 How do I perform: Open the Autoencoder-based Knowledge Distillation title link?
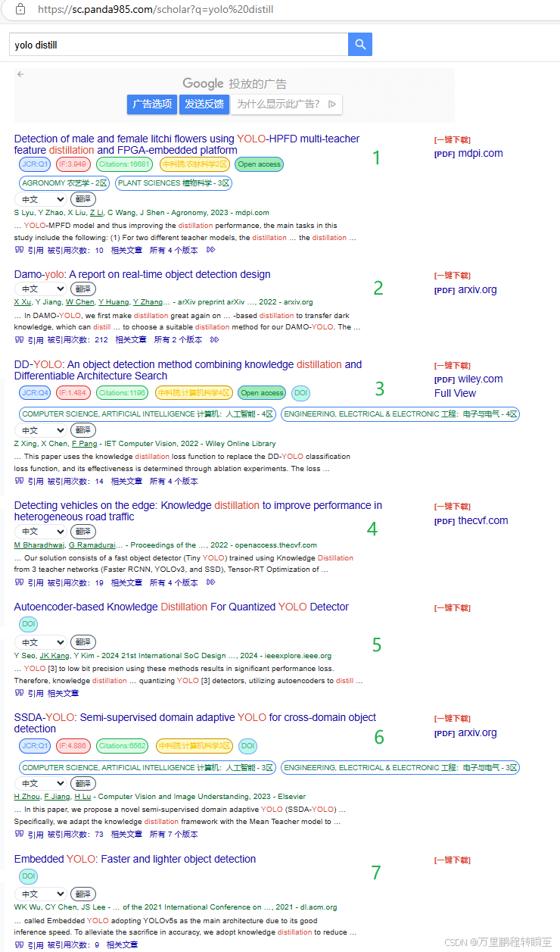pyautogui.click(x=182, y=607)
